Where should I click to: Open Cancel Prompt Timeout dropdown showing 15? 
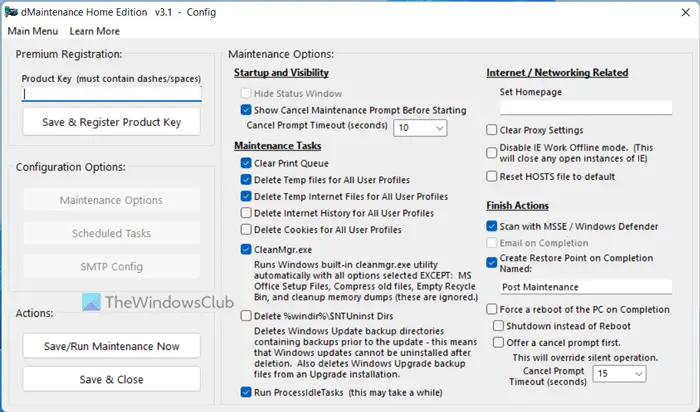pos(619,374)
